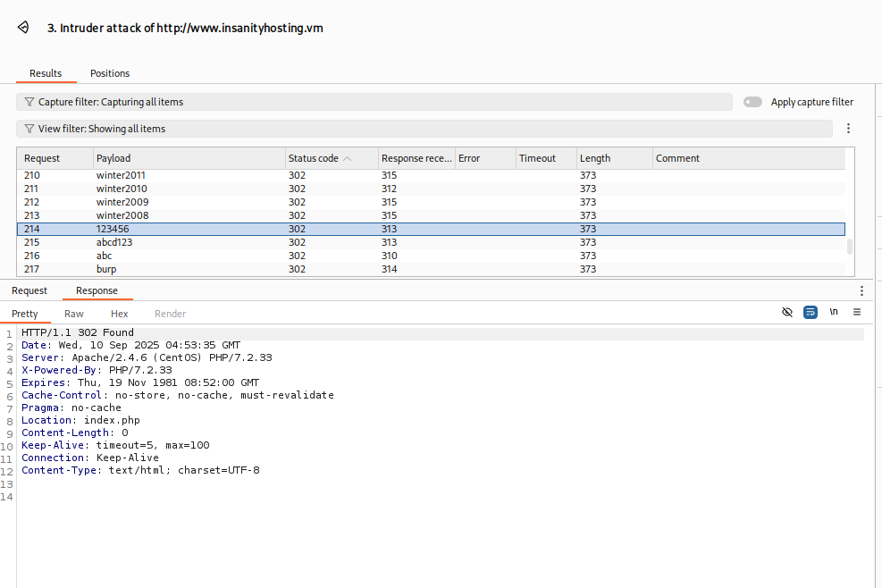Click the funnel icon on View filter bar

[x=29, y=129]
